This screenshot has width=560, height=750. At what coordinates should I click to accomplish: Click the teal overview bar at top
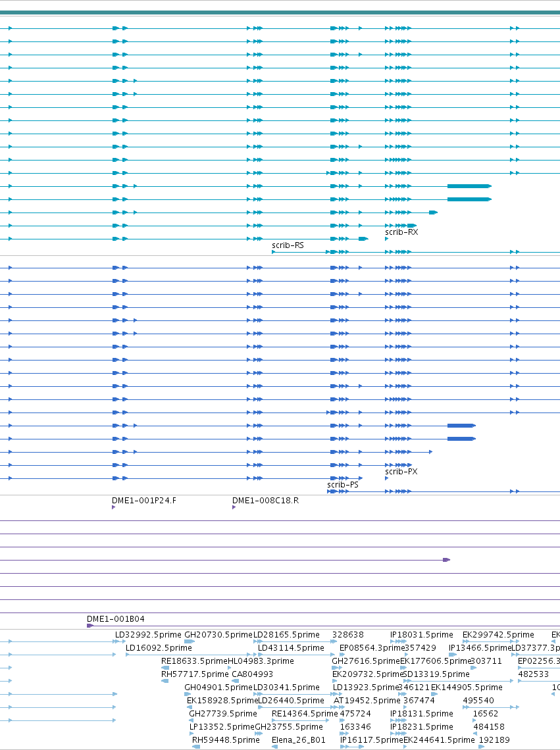[280, 13]
